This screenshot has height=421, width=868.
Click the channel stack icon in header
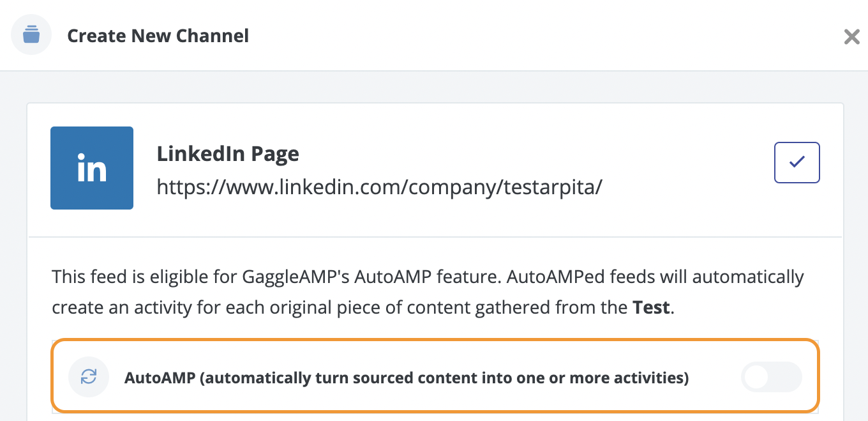(x=31, y=34)
